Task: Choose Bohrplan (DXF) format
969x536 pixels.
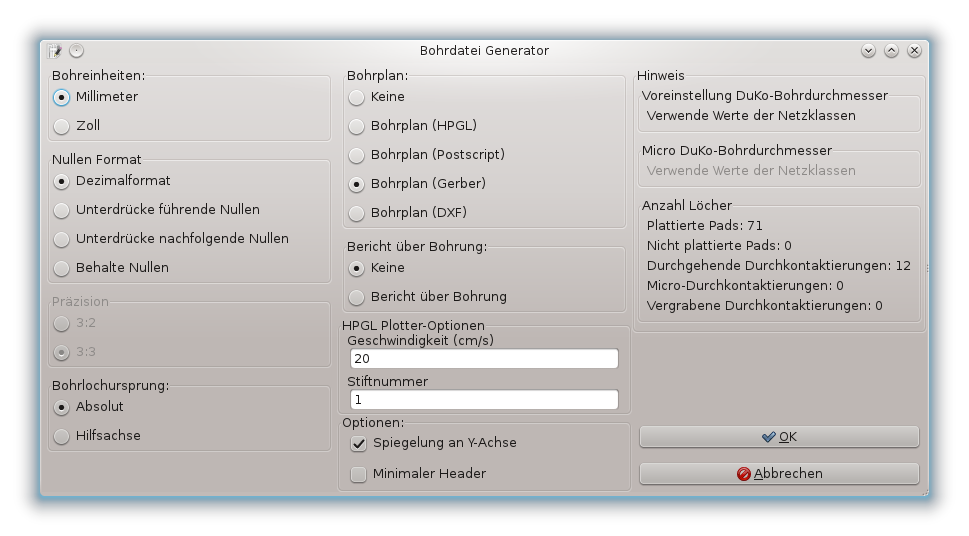Action: pos(408,213)
